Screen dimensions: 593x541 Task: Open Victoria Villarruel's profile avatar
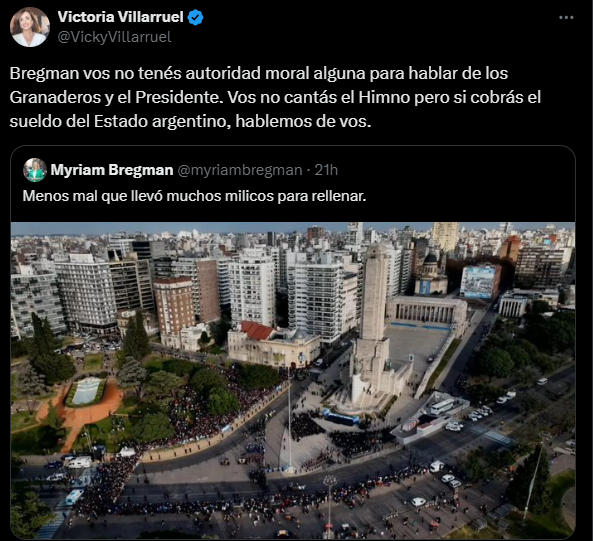[x=29, y=27]
